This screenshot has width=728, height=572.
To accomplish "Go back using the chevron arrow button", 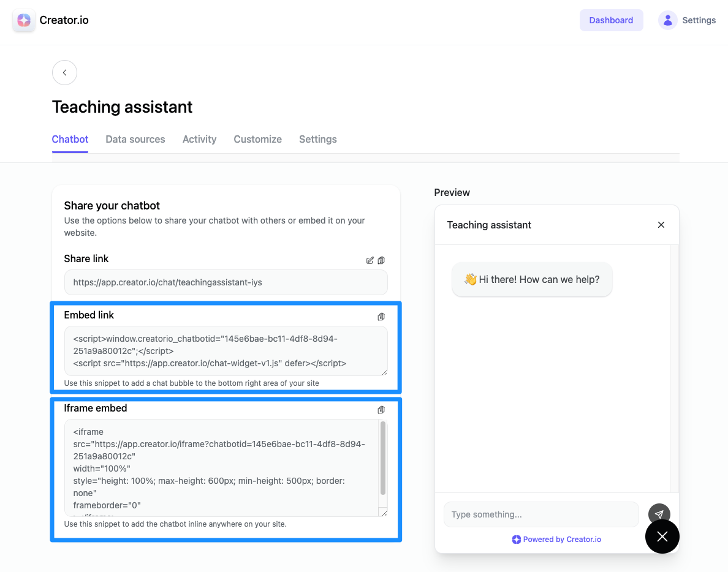I will pyautogui.click(x=64, y=72).
